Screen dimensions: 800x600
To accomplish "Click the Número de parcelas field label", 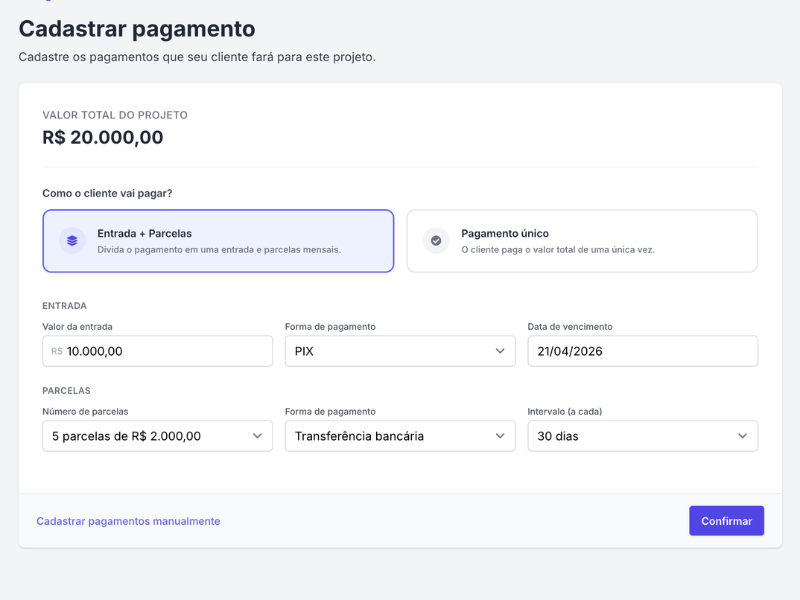I will (85, 412).
